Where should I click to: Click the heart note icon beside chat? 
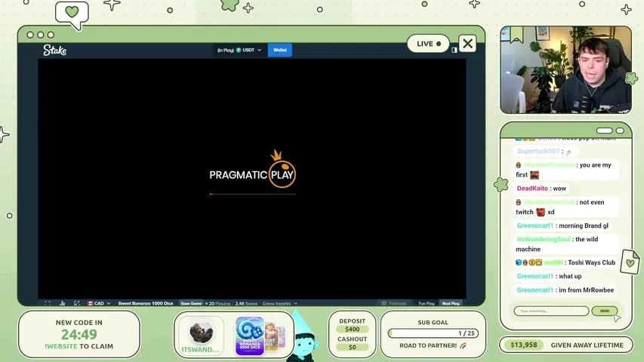point(630,262)
